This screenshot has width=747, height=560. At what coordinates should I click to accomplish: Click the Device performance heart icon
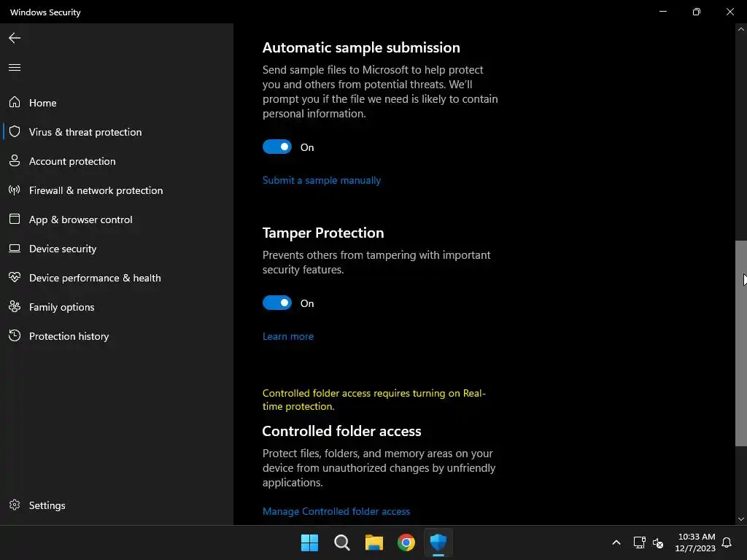(x=15, y=277)
